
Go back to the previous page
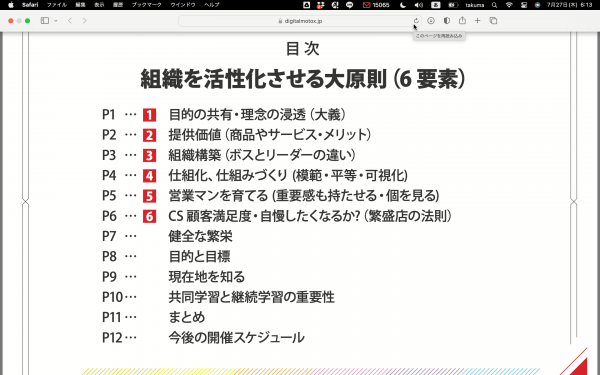(x=70, y=21)
